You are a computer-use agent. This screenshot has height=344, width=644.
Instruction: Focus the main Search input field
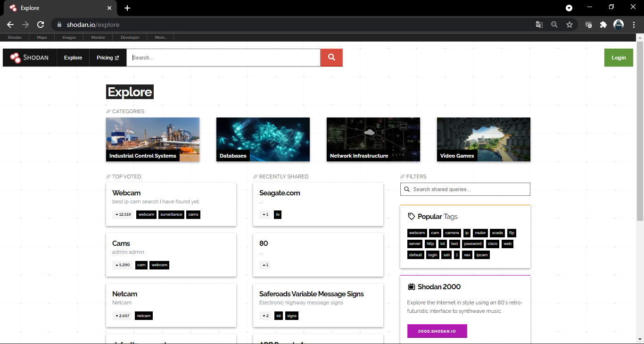(223, 58)
